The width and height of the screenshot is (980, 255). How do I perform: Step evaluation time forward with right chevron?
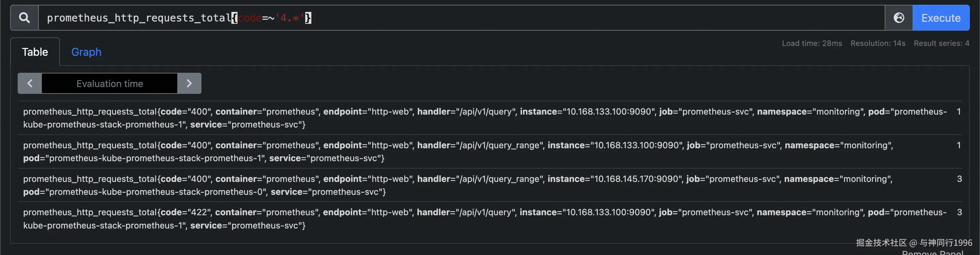[x=189, y=84]
